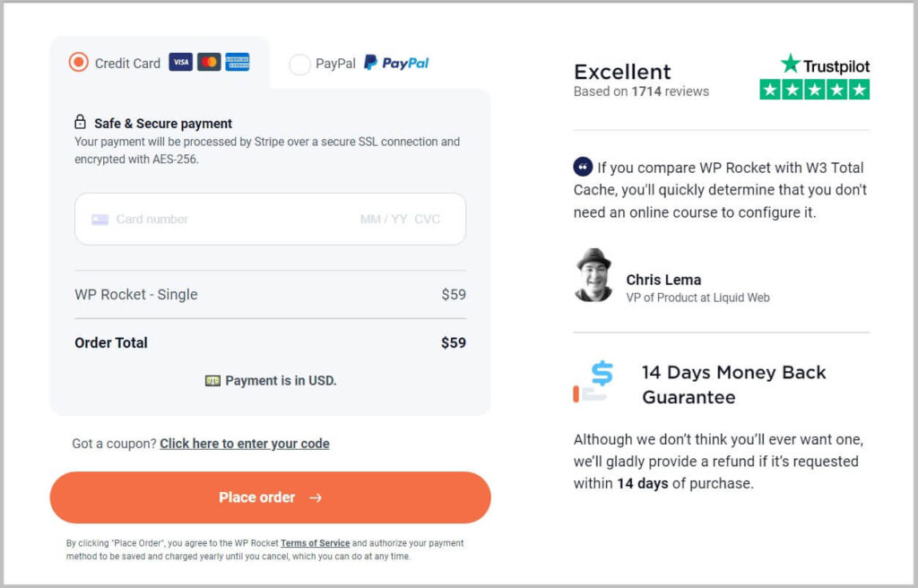Click the padlock Safe & Secure icon
This screenshot has height=588, width=918.
point(81,123)
